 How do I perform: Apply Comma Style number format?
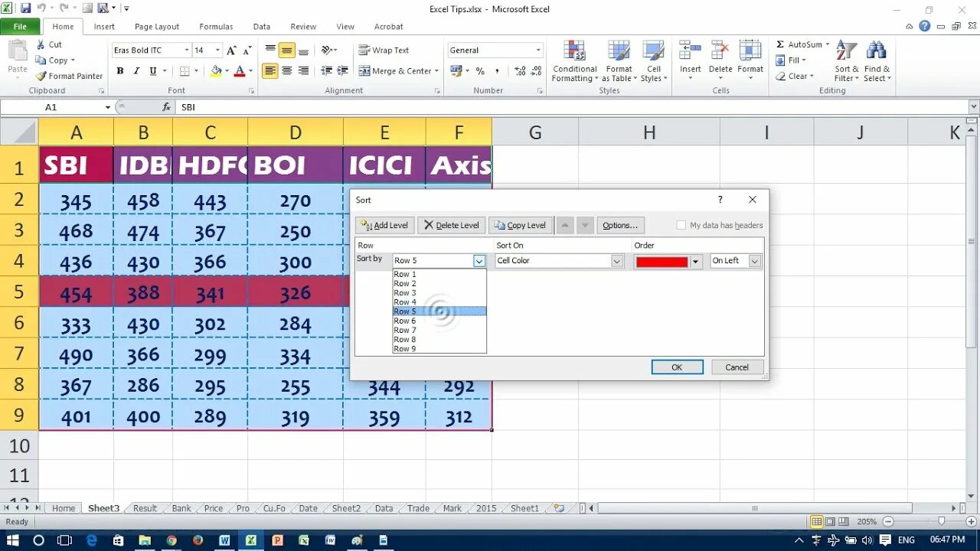[497, 71]
